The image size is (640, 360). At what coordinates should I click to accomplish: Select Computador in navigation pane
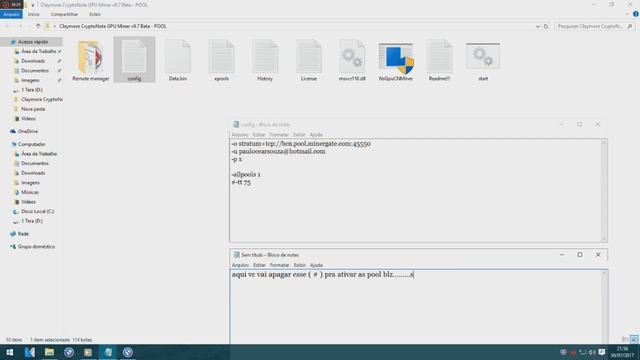click(31, 144)
